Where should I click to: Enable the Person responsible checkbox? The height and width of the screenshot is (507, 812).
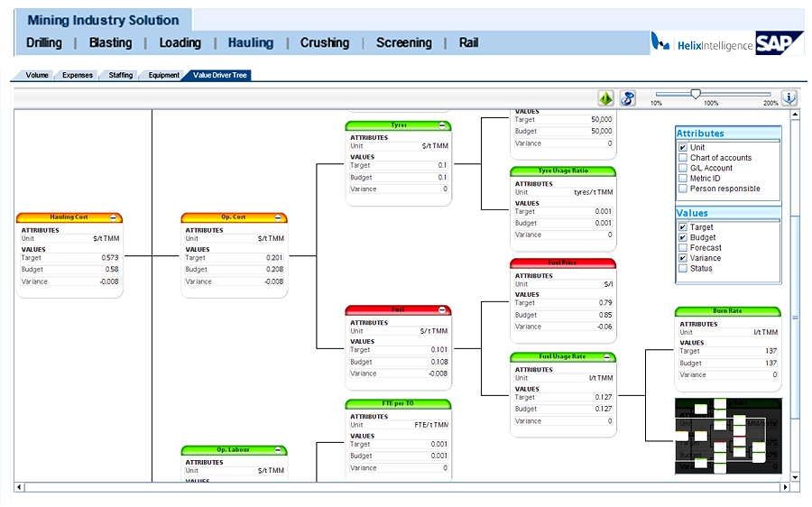click(683, 189)
